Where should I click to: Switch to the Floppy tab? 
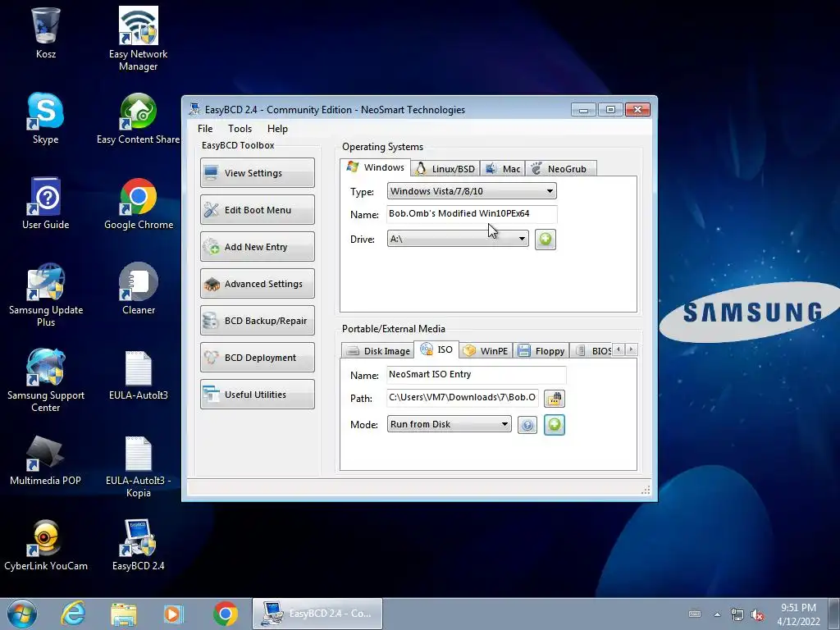[541, 351]
